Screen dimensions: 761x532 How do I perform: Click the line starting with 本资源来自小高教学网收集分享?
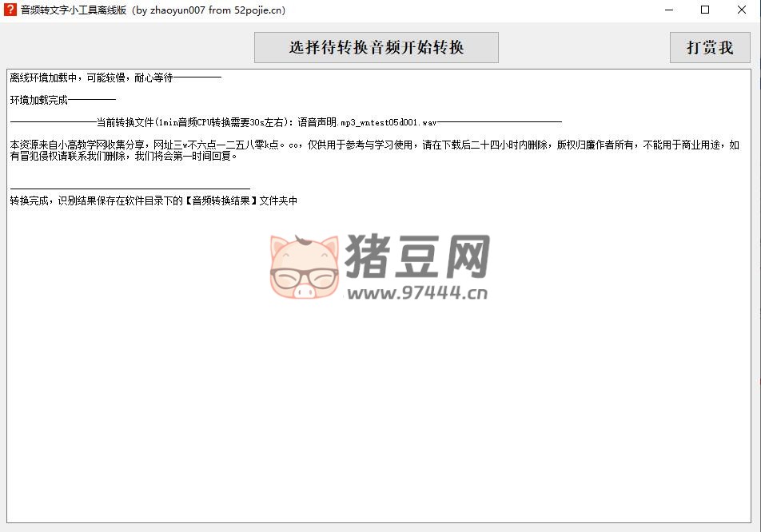[374, 145]
